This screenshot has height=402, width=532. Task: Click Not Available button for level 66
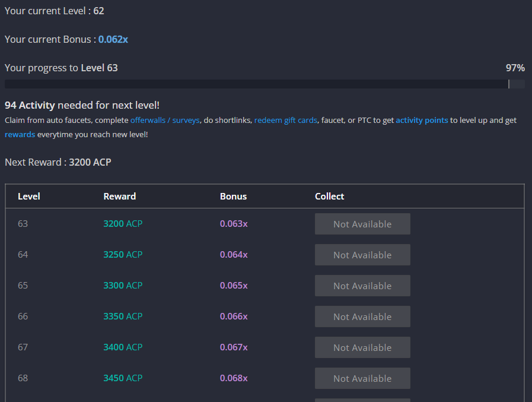pos(362,316)
